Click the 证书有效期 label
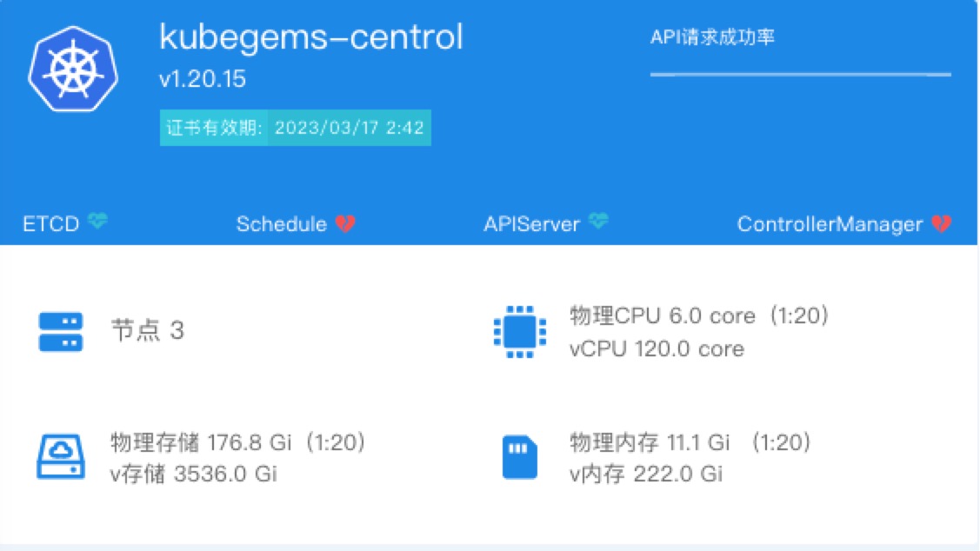Image resolution: width=980 pixels, height=551 pixels. (x=214, y=128)
